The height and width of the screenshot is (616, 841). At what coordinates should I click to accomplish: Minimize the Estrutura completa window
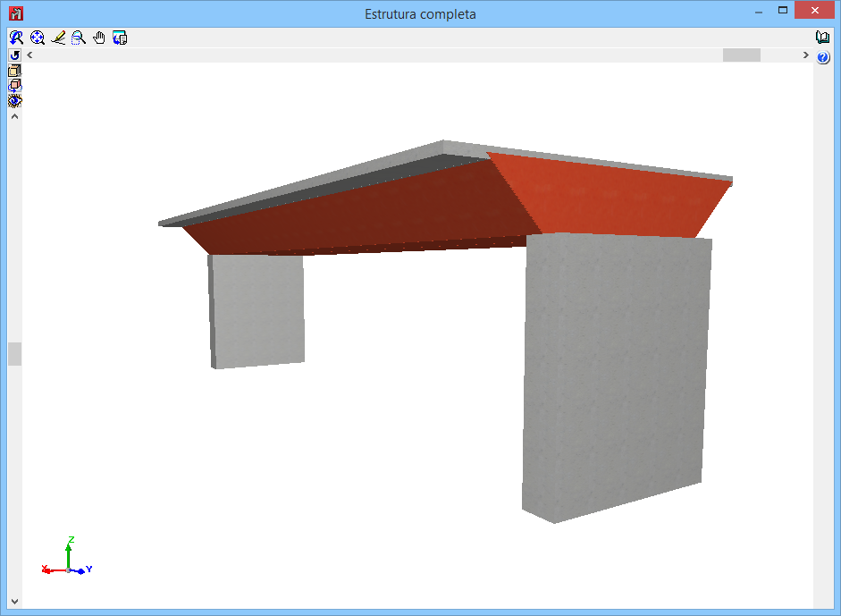759,10
